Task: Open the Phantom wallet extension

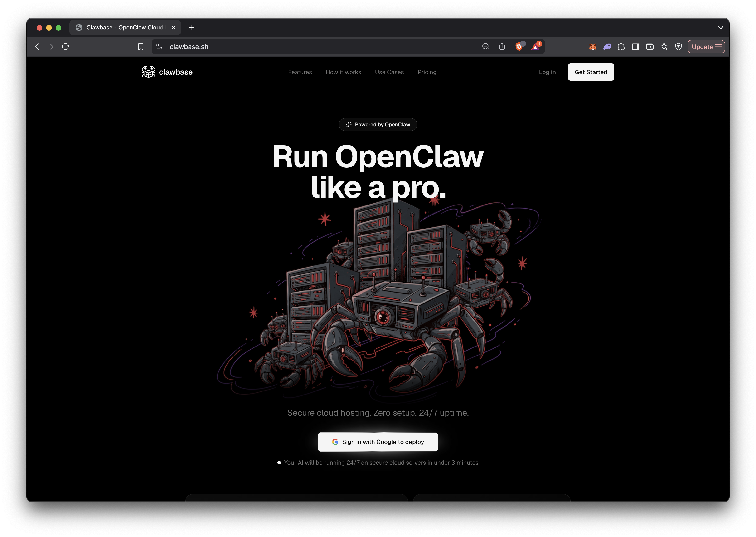Action: pos(607,47)
